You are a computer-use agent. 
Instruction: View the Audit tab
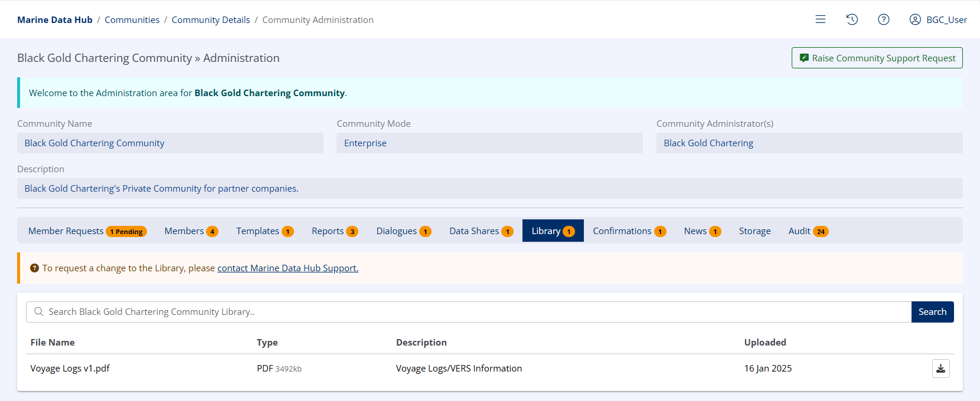click(808, 231)
